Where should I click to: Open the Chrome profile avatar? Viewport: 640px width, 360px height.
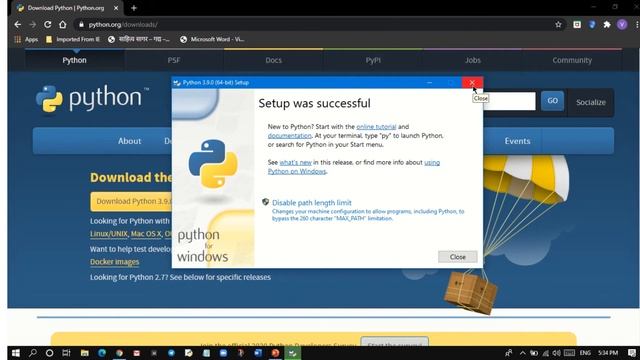(622, 24)
